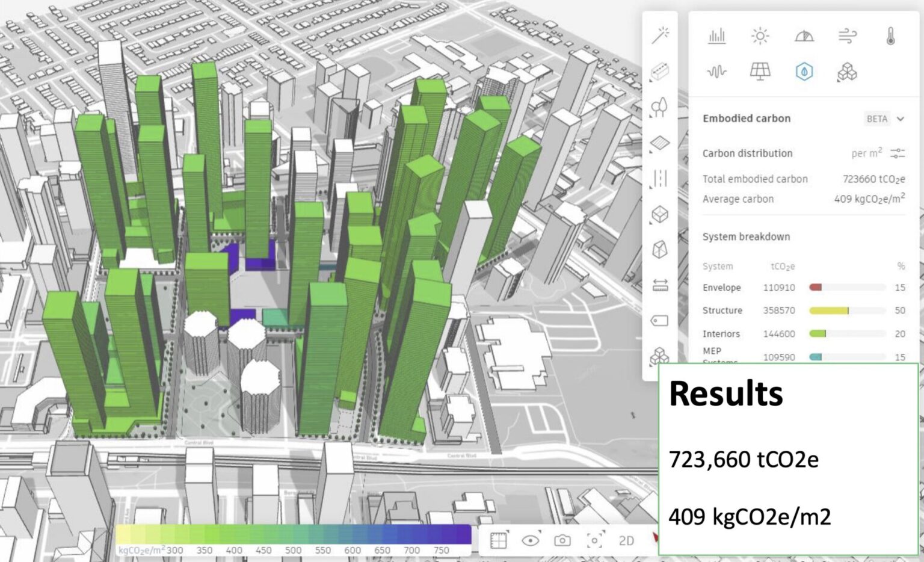Open the solar panel energy analysis
The height and width of the screenshot is (562, 924).
(x=759, y=71)
